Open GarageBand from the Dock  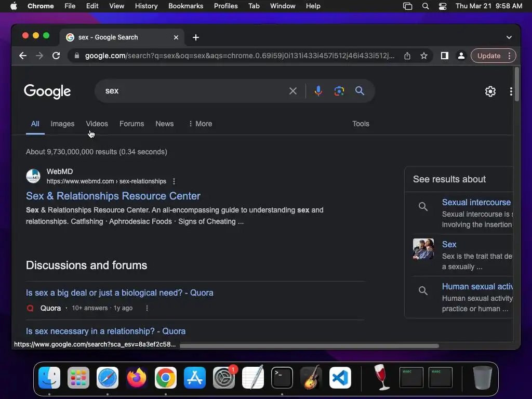[311, 378]
